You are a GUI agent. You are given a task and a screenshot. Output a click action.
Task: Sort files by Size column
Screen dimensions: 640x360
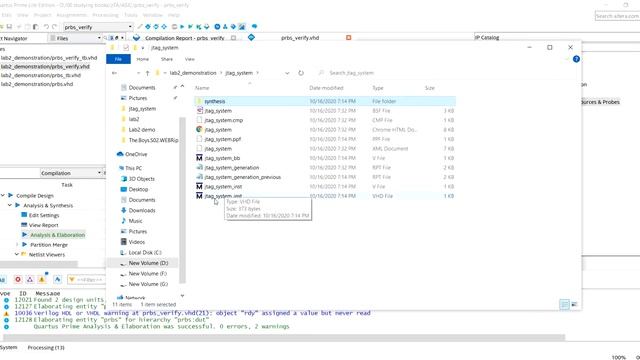pos(430,88)
